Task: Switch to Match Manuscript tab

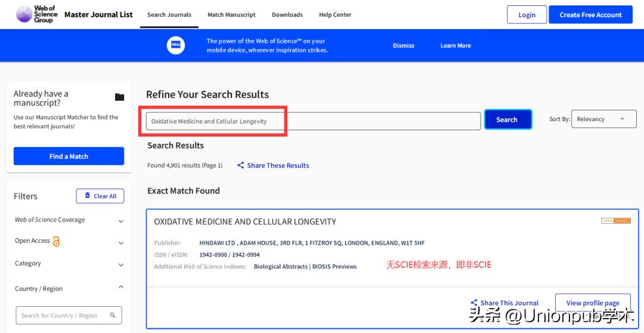Action: [x=231, y=15]
